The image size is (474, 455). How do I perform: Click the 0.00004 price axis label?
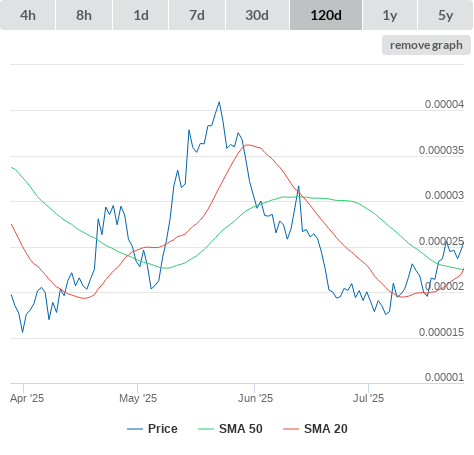pyautogui.click(x=444, y=104)
